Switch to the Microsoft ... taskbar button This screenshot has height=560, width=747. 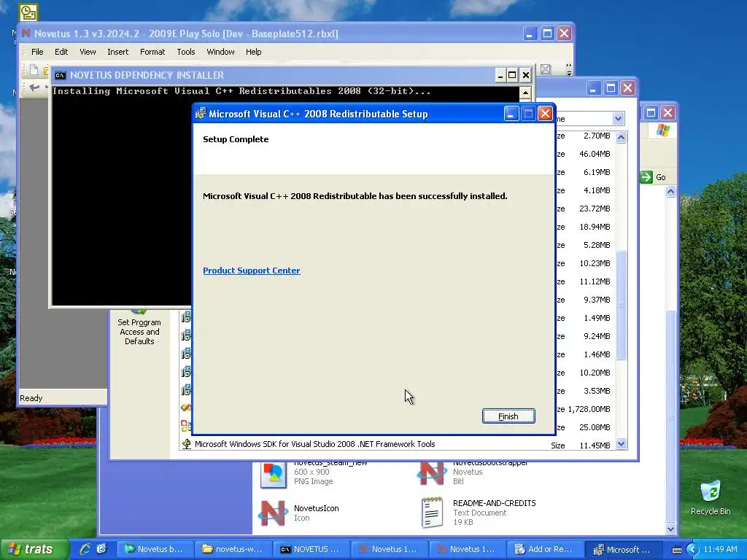[x=623, y=549]
